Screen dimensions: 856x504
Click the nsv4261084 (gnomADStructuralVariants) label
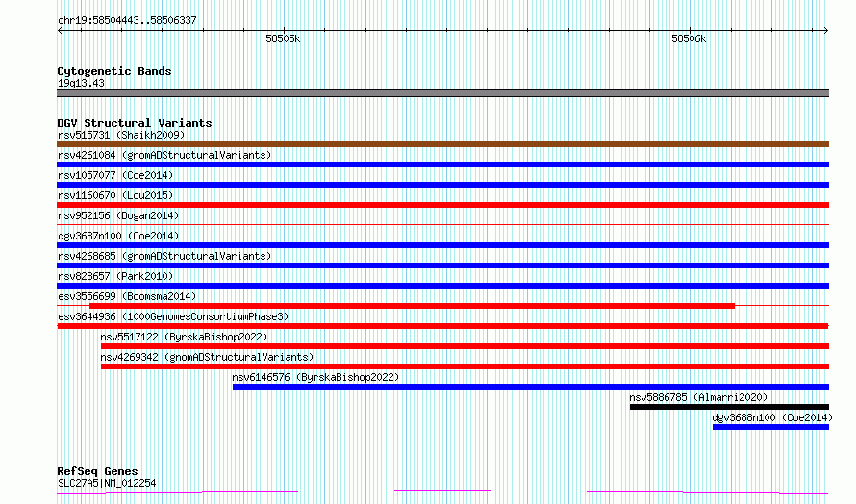(x=164, y=155)
